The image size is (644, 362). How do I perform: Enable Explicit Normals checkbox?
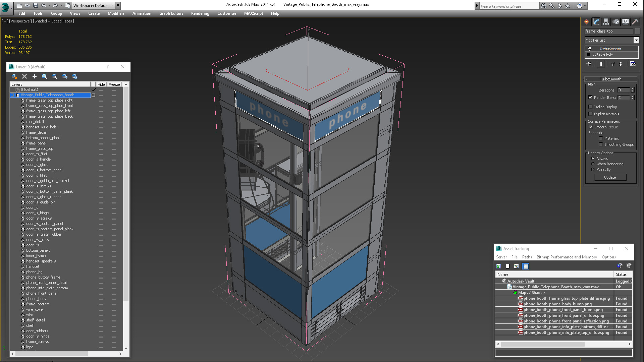coord(590,114)
